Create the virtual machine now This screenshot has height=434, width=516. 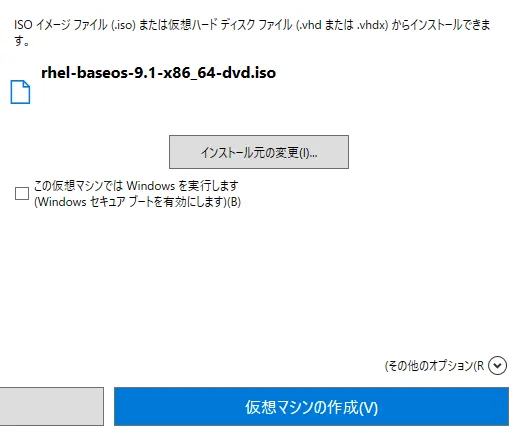(311, 406)
